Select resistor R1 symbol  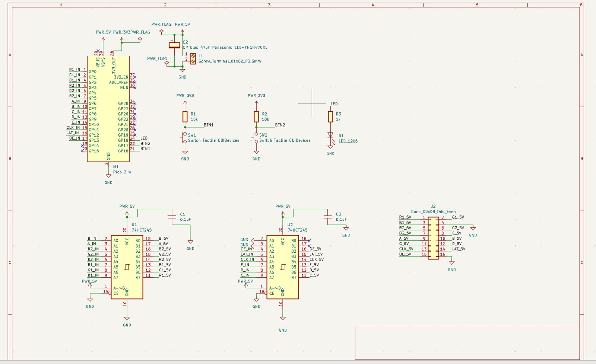click(185, 117)
